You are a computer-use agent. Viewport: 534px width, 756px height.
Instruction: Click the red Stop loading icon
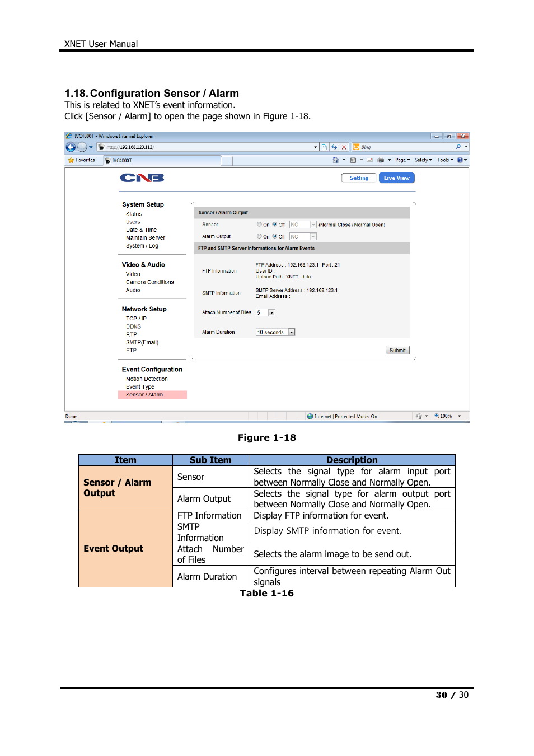click(344, 147)
